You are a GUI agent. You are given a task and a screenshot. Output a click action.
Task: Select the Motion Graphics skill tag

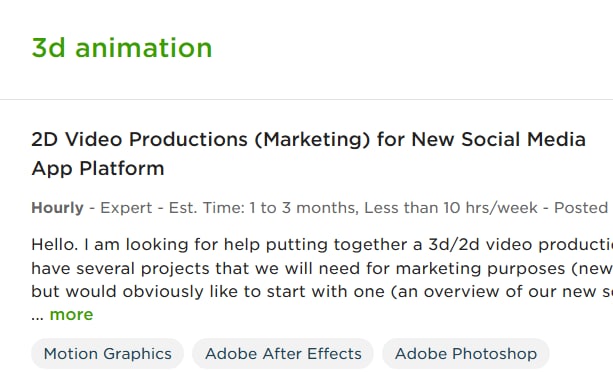click(x=108, y=354)
